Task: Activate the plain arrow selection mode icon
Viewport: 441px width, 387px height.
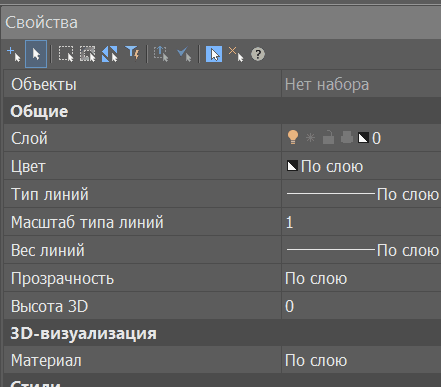Action: (x=36, y=54)
